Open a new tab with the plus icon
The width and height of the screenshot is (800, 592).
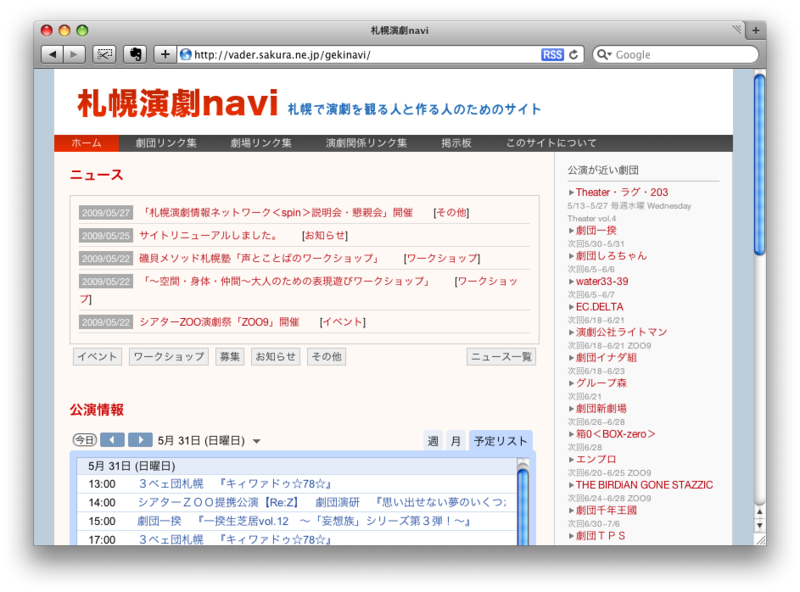(755, 31)
